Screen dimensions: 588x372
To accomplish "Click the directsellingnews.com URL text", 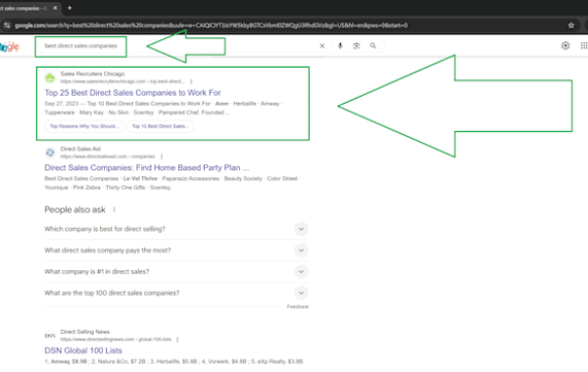I will click(x=116, y=339).
